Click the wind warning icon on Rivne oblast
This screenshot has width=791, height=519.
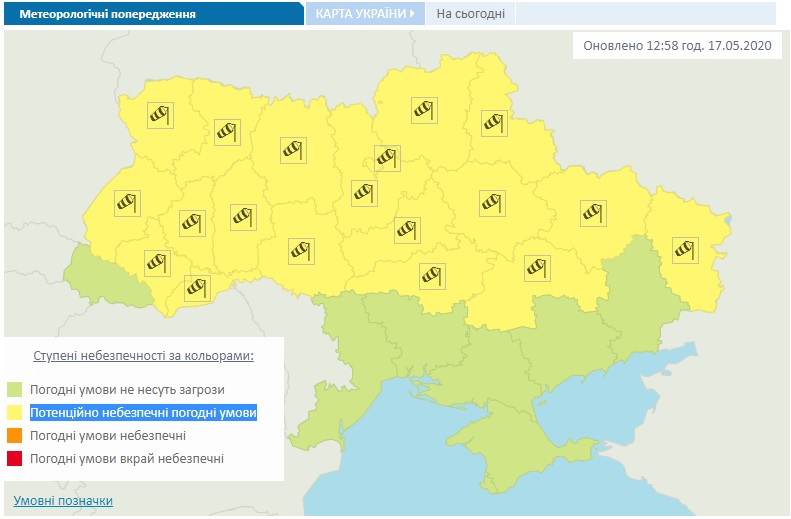pyautogui.click(x=227, y=132)
